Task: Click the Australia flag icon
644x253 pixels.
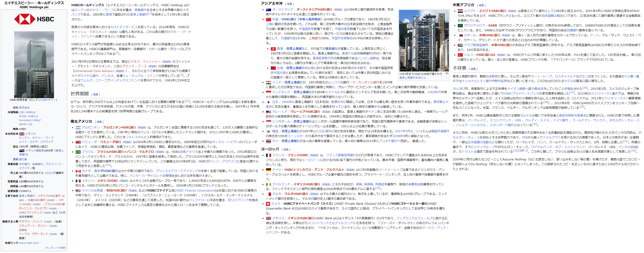Action: click(268, 10)
